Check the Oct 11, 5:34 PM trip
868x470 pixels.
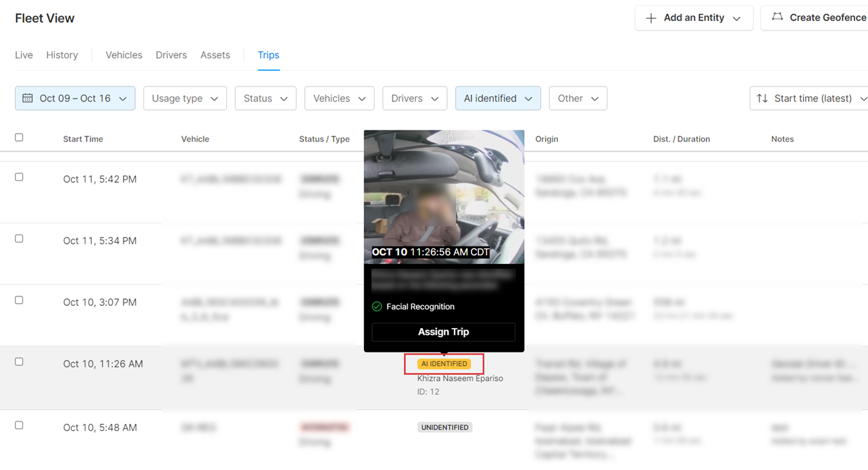click(19, 238)
